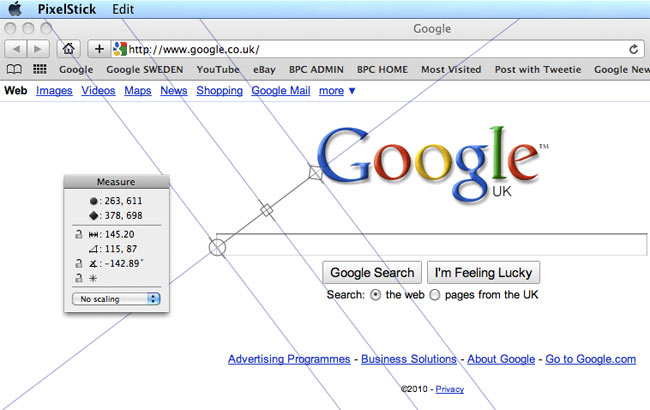Open the BPC ADMIN bookmark
Image resolution: width=650 pixels, height=410 pixels.
pos(316,70)
